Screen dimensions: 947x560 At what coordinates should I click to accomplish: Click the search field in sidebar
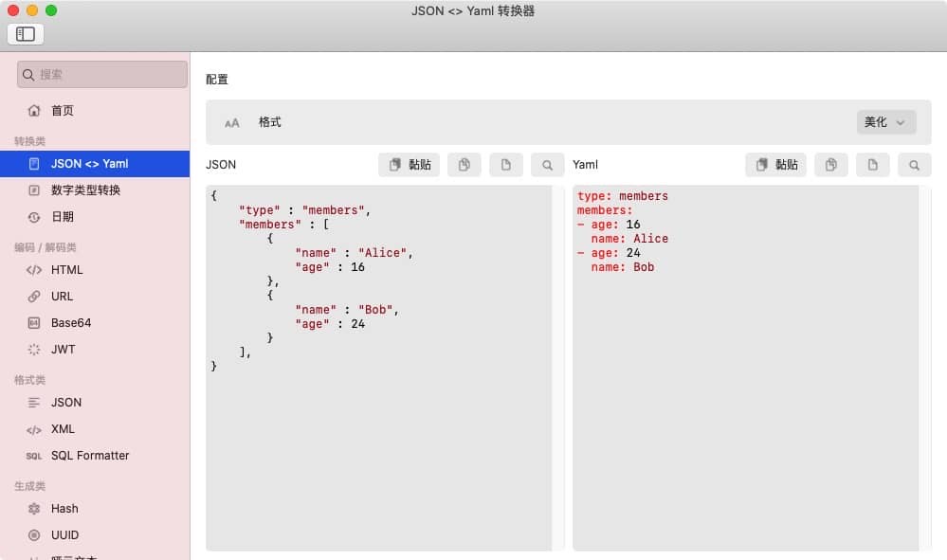[x=102, y=74]
